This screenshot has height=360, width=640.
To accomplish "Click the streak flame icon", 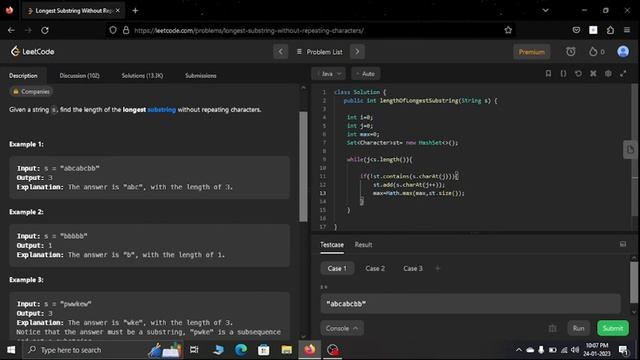I will pyautogui.click(x=593, y=51).
